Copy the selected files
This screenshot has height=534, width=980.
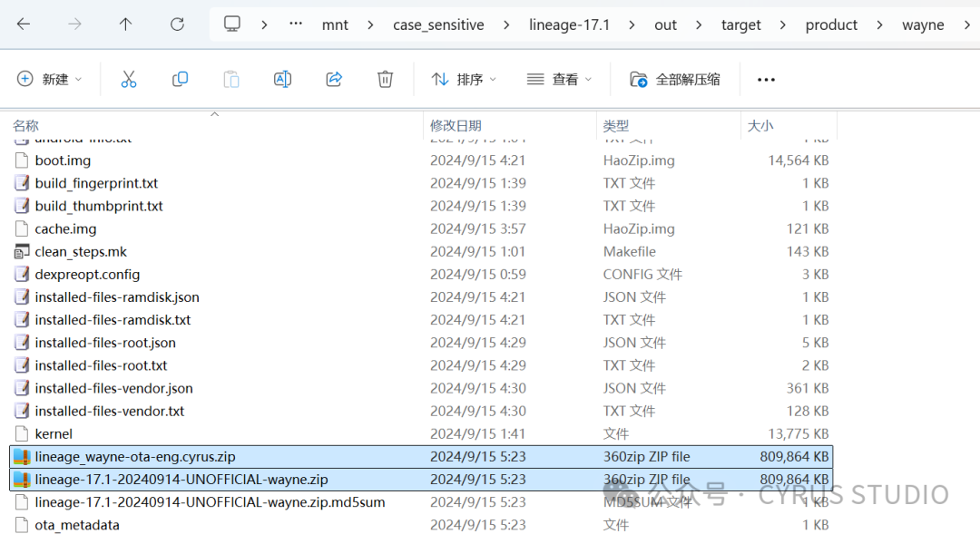[x=180, y=79]
